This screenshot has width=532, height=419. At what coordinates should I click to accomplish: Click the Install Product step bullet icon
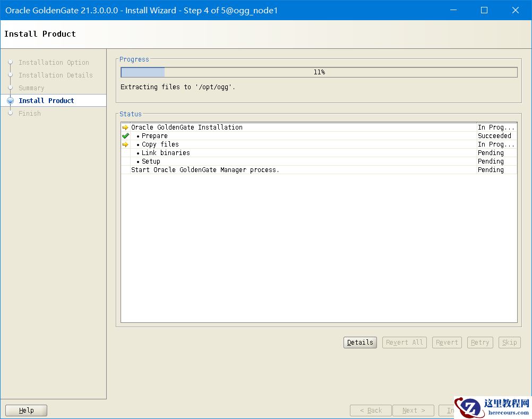click(10, 101)
